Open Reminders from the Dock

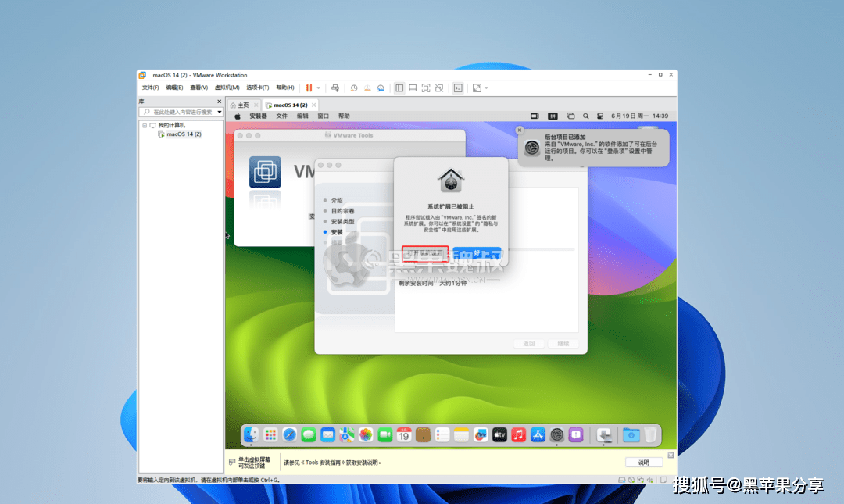(x=442, y=434)
